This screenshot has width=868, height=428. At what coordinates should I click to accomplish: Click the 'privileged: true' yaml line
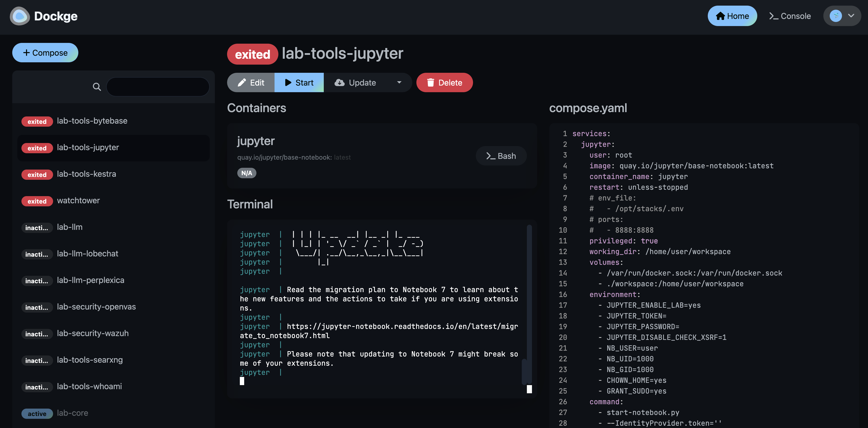[623, 241]
